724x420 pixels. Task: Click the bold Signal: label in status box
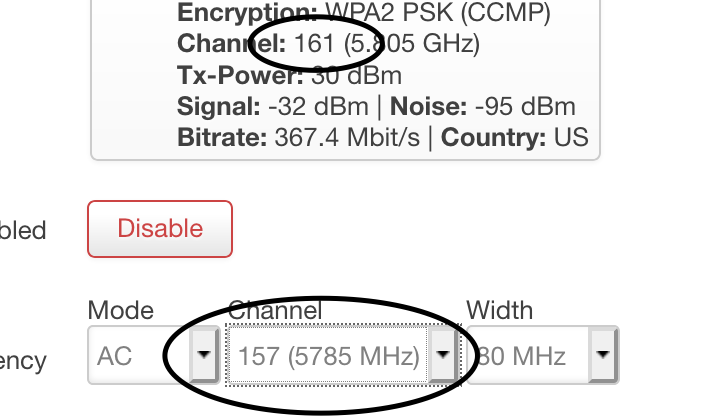[219, 107]
